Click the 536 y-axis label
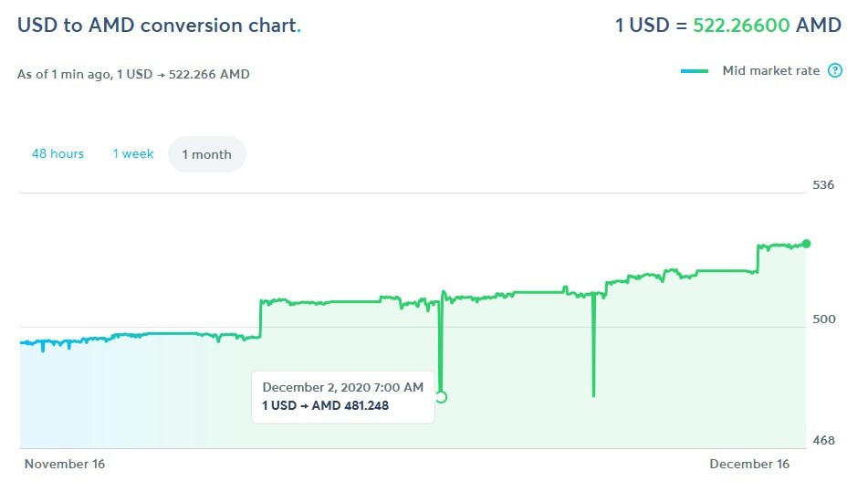868x492 pixels. (x=823, y=185)
